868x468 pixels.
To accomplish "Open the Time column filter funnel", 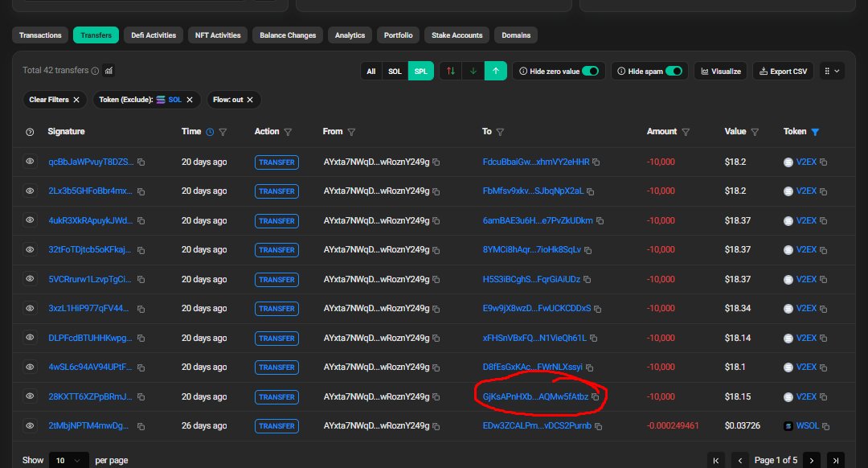I will tap(223, 132).
